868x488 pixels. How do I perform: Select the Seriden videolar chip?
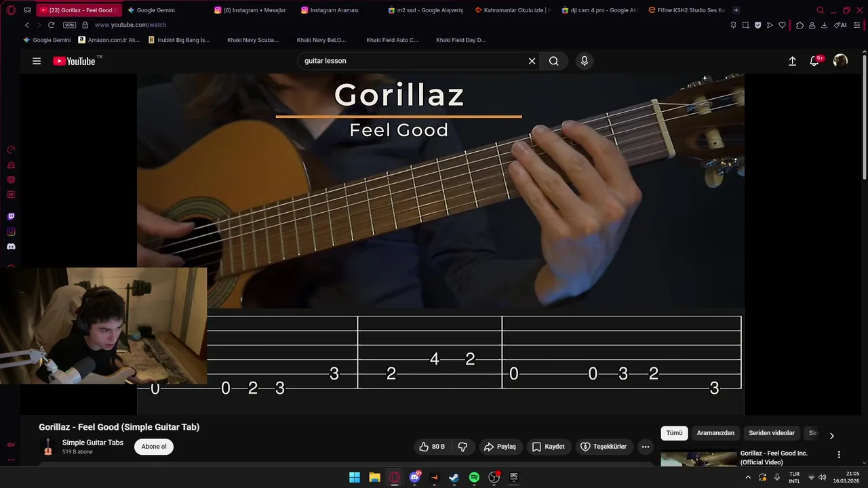[772, 433]
